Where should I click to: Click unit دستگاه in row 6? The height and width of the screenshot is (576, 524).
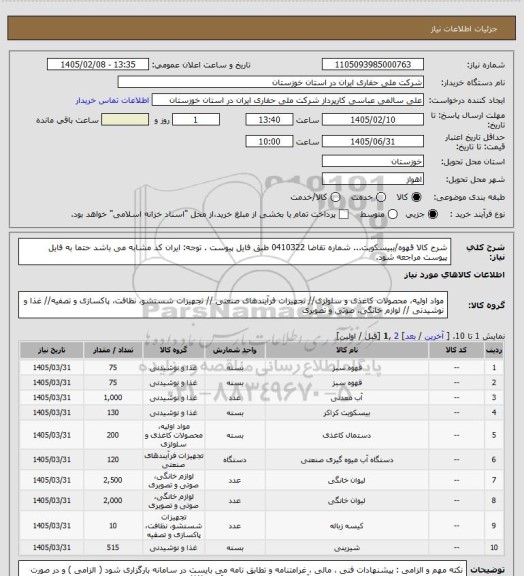234,460
